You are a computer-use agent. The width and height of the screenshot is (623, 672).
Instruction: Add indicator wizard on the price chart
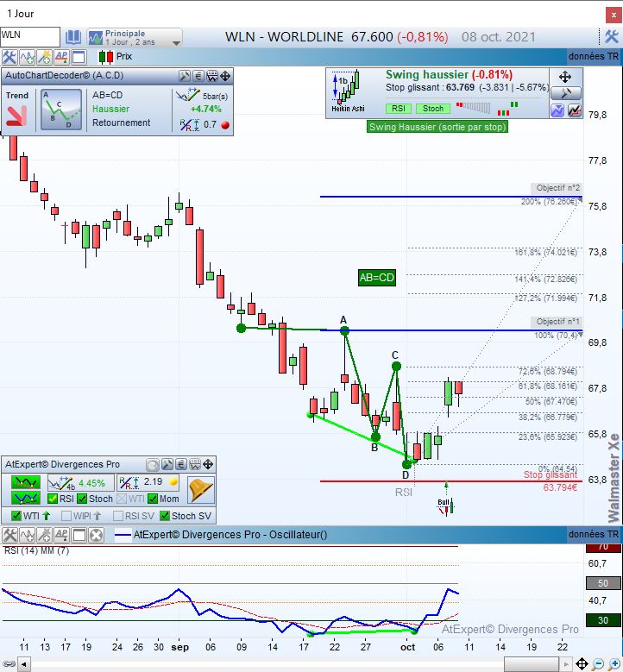44,57
